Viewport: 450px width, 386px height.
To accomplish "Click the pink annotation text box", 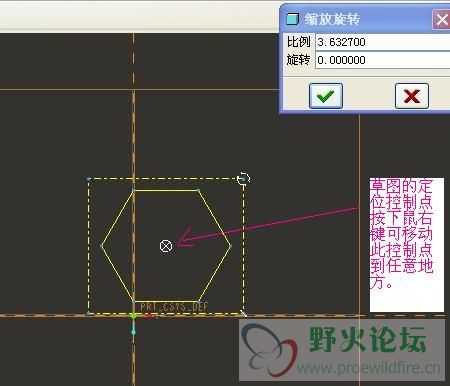I will (407, 245).
